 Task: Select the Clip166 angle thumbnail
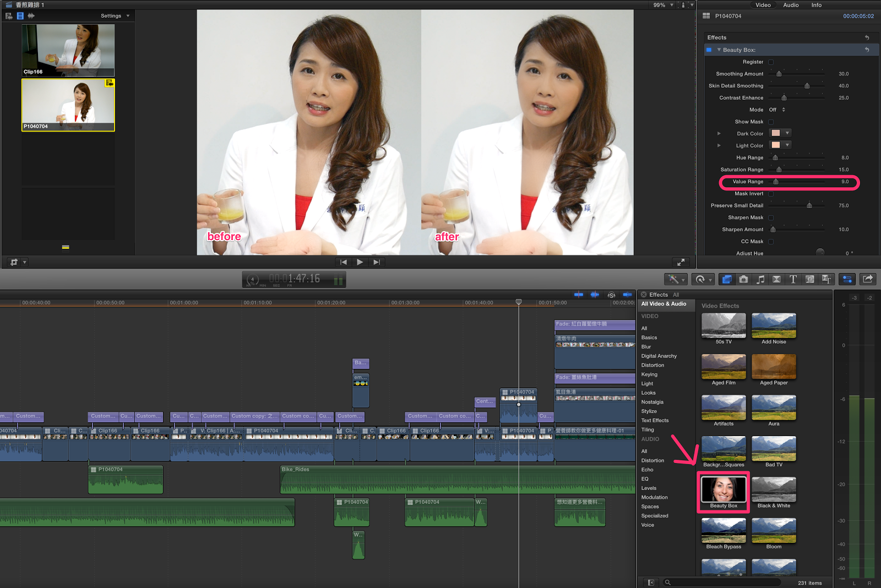coord(68,50)
